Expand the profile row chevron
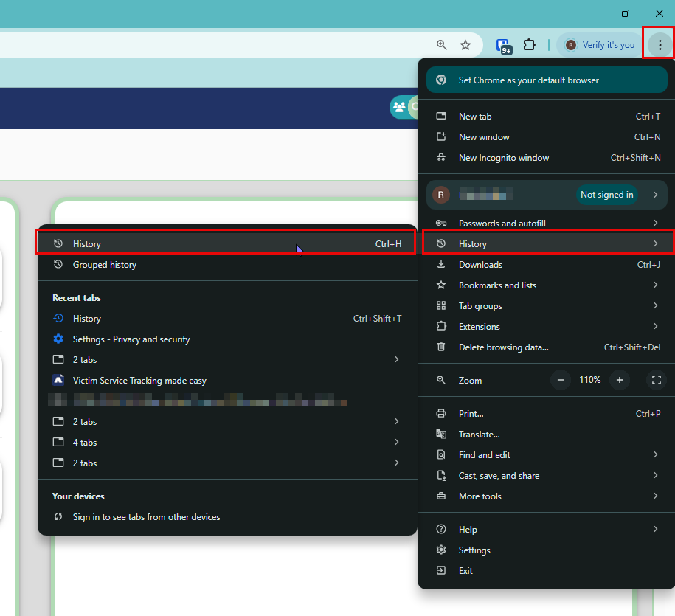Image resolution: width=675 pixels, height=616 pixels. tap(655, 195)
